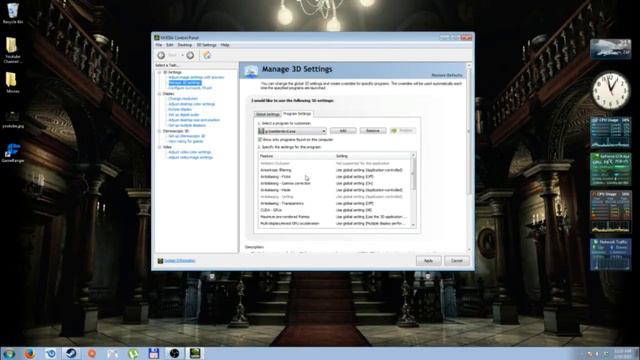The height and width of the screenshot is (360, 640).
Task: Select the CUDA - GPUs row
Action: point(334,210)
